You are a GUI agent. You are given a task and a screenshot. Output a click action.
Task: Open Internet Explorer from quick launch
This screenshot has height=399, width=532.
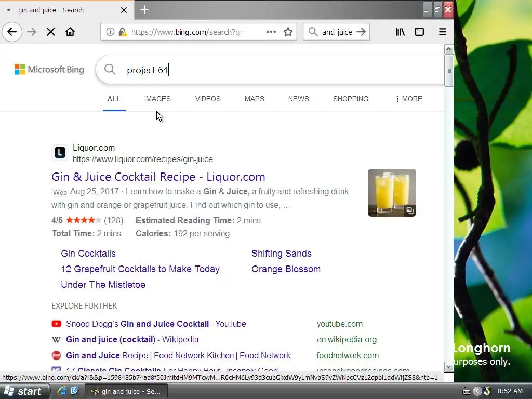coord(62,391)
